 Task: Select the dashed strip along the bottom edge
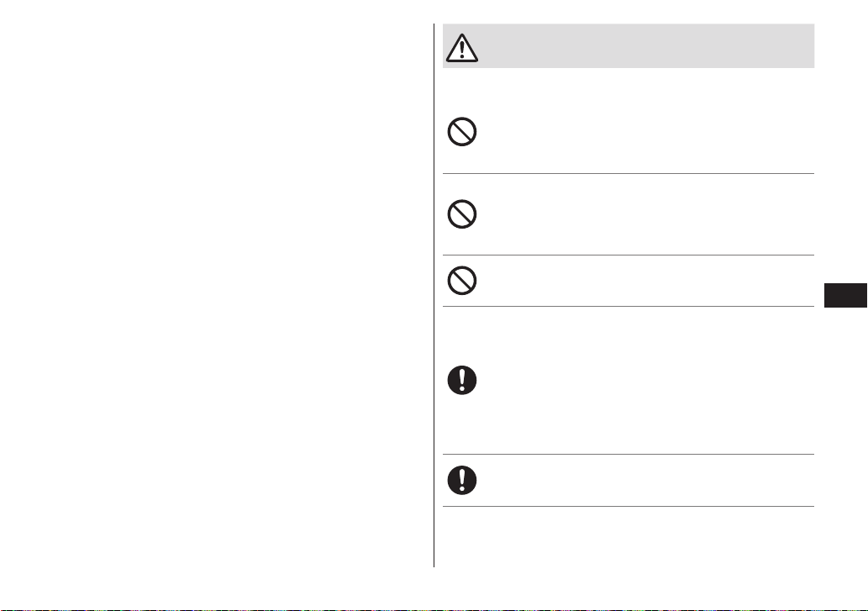tap(434, 609)
